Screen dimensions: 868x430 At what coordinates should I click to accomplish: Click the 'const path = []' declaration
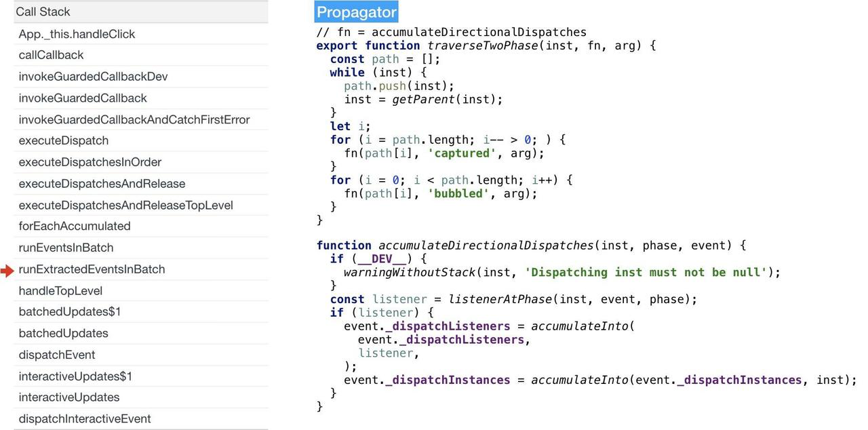pos(385,59)
